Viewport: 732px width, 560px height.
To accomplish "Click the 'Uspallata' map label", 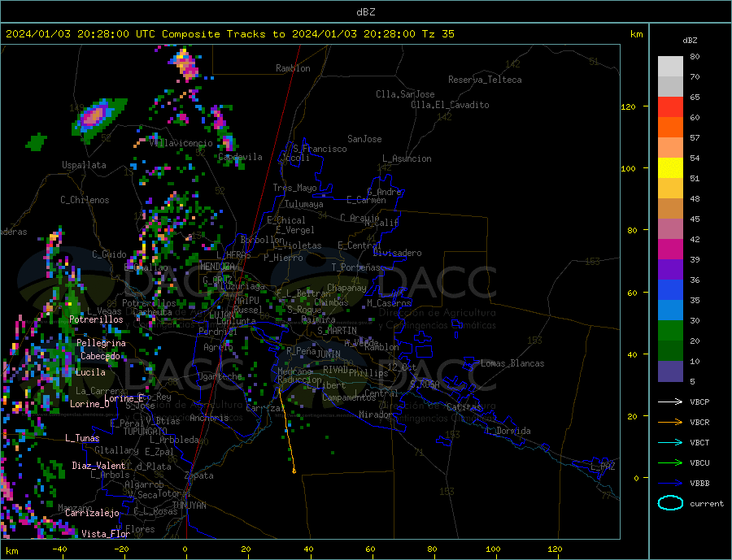I will tap(84, 165).
